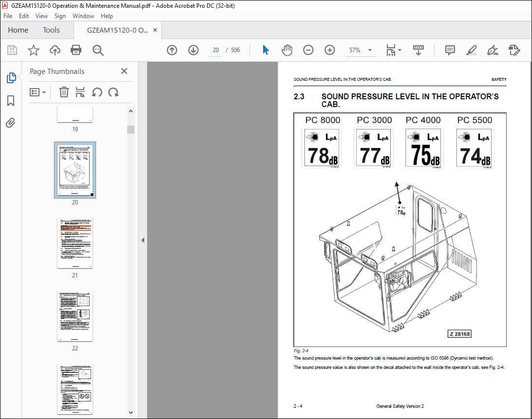Open the zoom level dropdown
Viewport: 532px width, 419px height.
pos(370,50)
